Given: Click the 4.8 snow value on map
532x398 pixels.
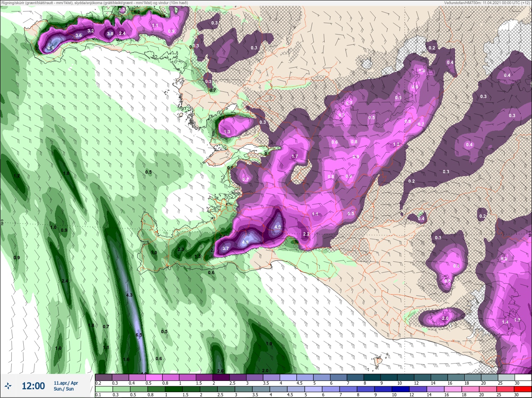Looking at the screenshot, I should (x=245, y=242).
